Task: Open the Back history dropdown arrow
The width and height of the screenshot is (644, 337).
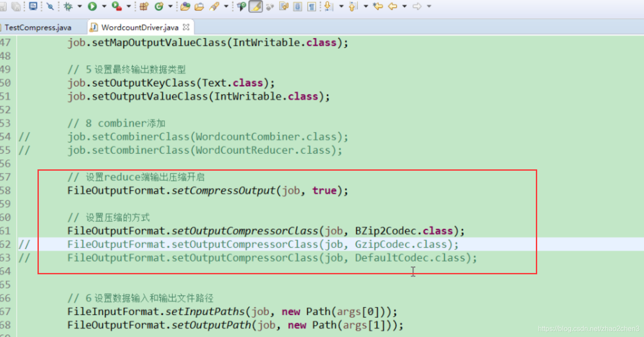Action: (404, 7)
